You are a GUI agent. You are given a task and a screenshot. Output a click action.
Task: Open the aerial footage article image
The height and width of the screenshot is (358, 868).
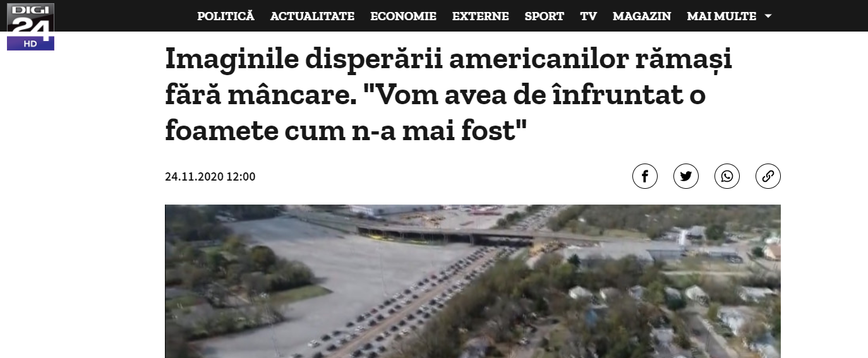tap(473, 281)
